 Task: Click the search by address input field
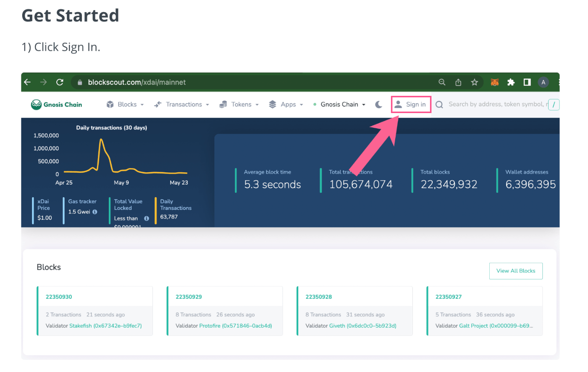pyautogui.click(x=498, y=105)
